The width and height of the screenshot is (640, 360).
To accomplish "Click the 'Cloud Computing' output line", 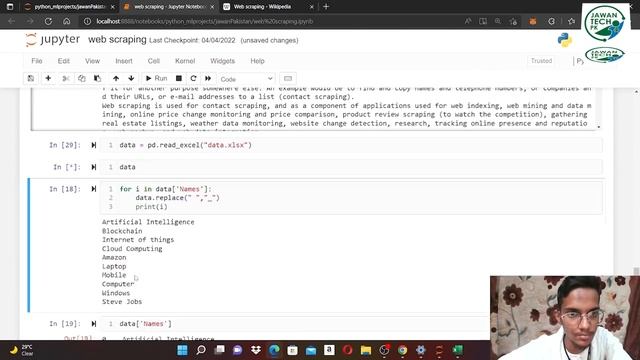I will (x=132, y=249).
